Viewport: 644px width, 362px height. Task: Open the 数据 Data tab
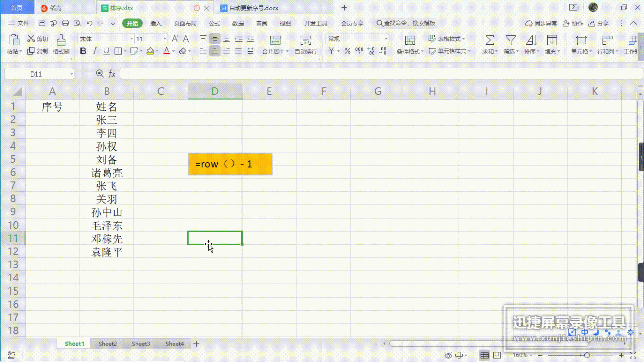coord(238,23)
